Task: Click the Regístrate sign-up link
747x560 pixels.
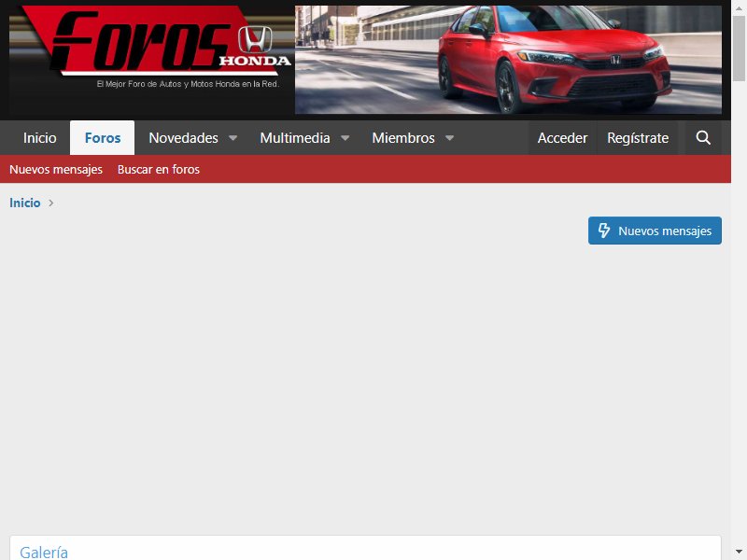Action: pyautogui.click(x=638, y=138)
